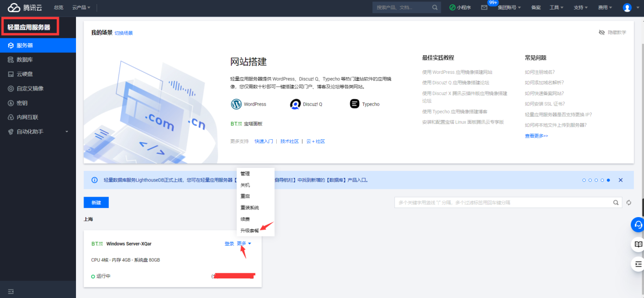Open 如何快速备案网站? question

[x=544, y=93]
